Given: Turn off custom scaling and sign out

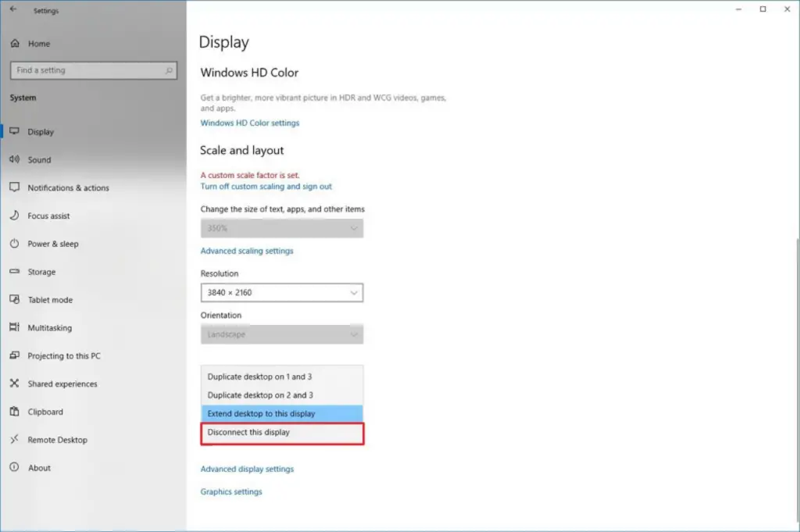Looking at the screenshot, I should [x=266, y=187].
